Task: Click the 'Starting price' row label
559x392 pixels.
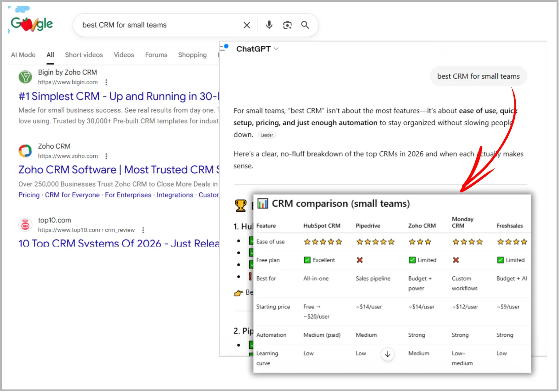Action: coord(273,307)
